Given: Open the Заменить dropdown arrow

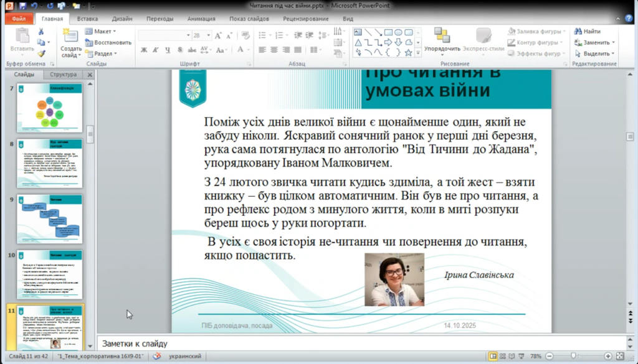Looking at the screenshot, I should click(613, 42).
